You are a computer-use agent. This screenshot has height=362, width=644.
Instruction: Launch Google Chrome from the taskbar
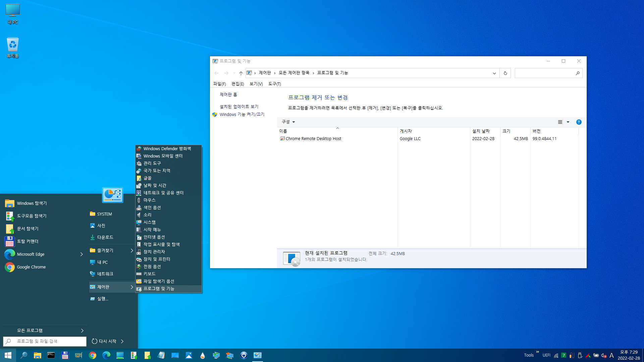[x=93, y=355]
